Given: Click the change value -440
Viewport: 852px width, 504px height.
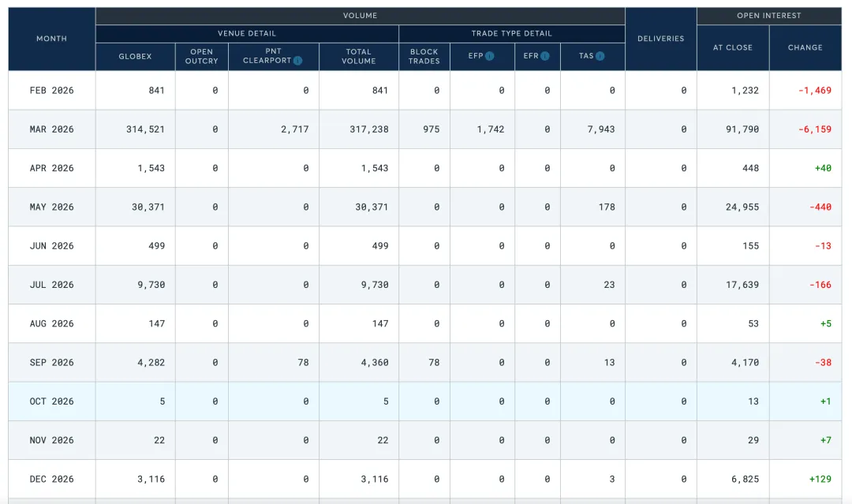Looking at the screenshot, I should pyautogui.click(x=820, y=207).
